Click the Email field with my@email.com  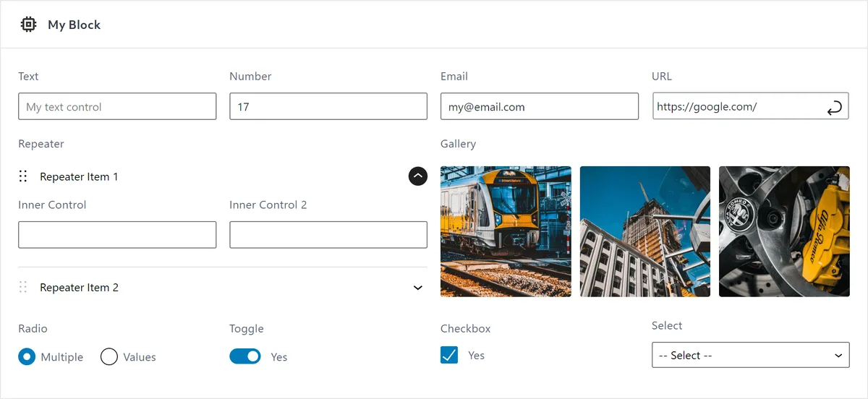coord(540,106)
